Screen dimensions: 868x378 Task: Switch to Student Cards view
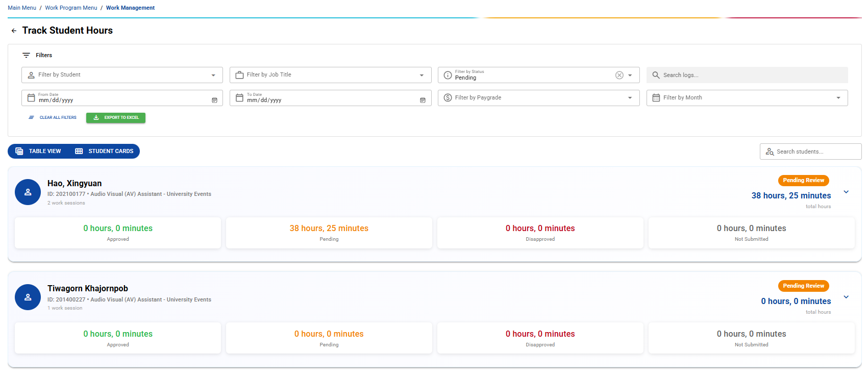click(x=105, y=152)
